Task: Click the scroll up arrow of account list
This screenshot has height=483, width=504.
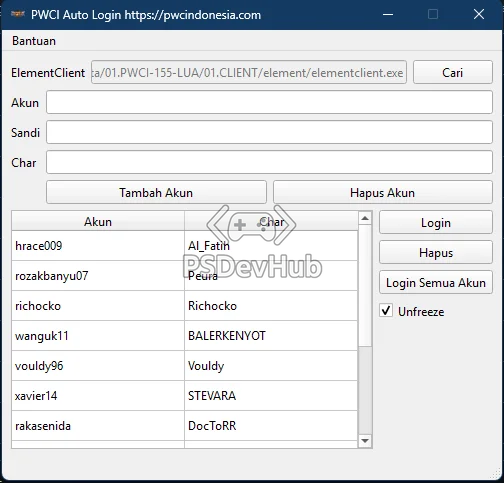Action: pos(365,218)
